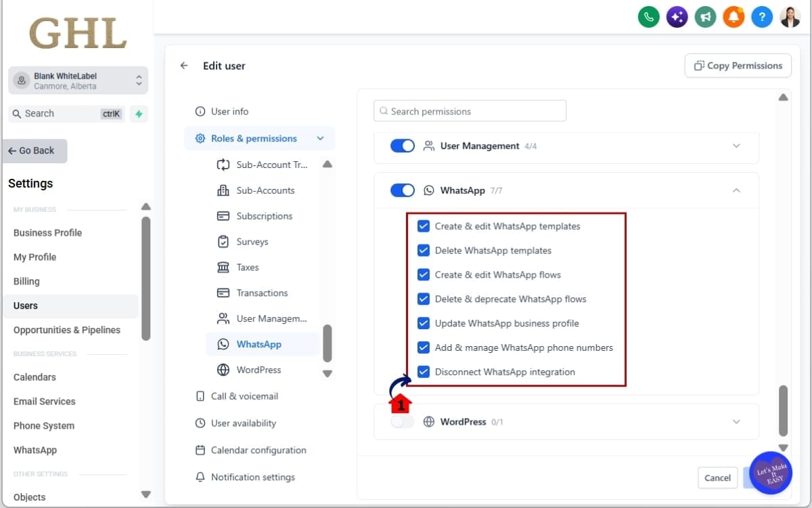Uncheck Delete WhatsApp templates
812x508 pixels.
424,251
